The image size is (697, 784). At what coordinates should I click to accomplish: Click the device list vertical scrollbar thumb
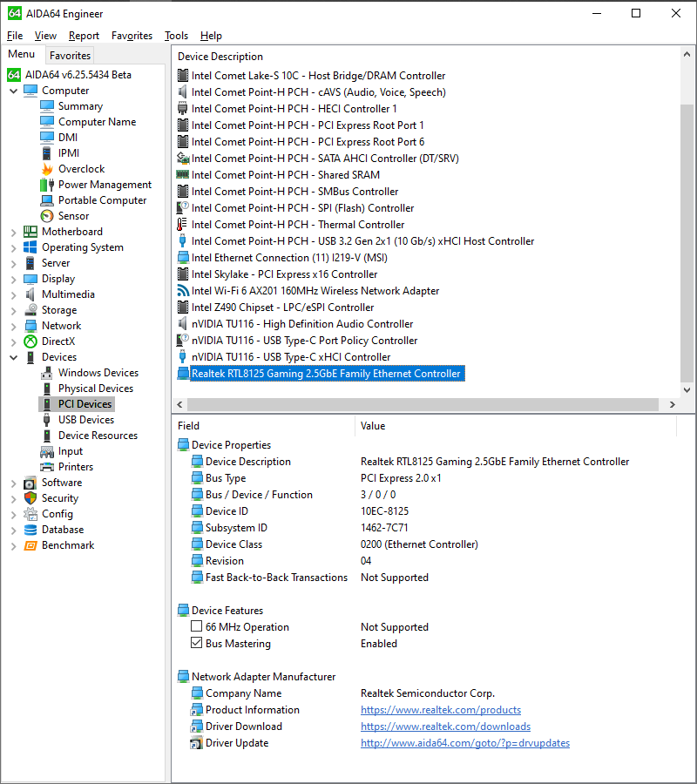[687, 242]
